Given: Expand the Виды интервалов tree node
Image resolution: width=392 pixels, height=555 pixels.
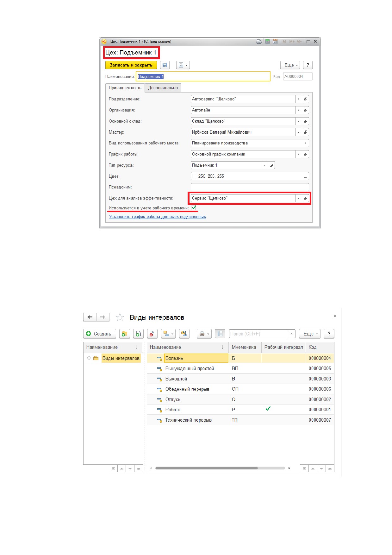Looking at the screenshot, I should point(89,358).
